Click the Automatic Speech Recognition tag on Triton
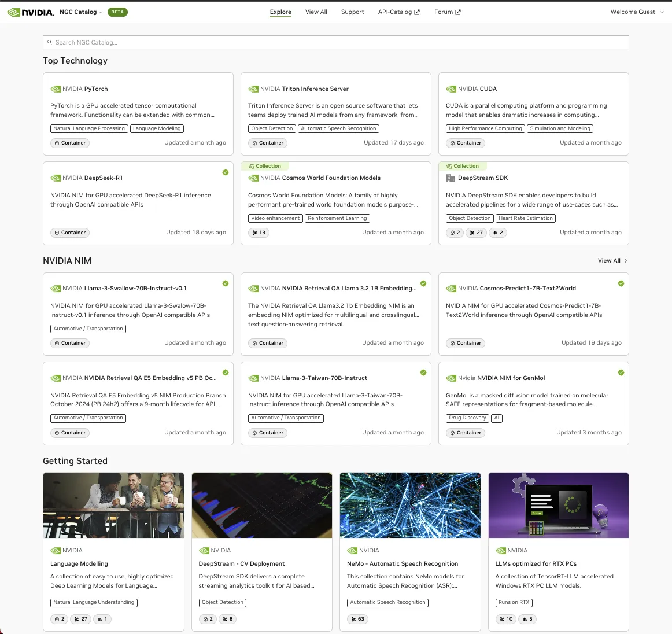Image resolution: width=672 pixels, height=634 pixels. pos(338,128)
